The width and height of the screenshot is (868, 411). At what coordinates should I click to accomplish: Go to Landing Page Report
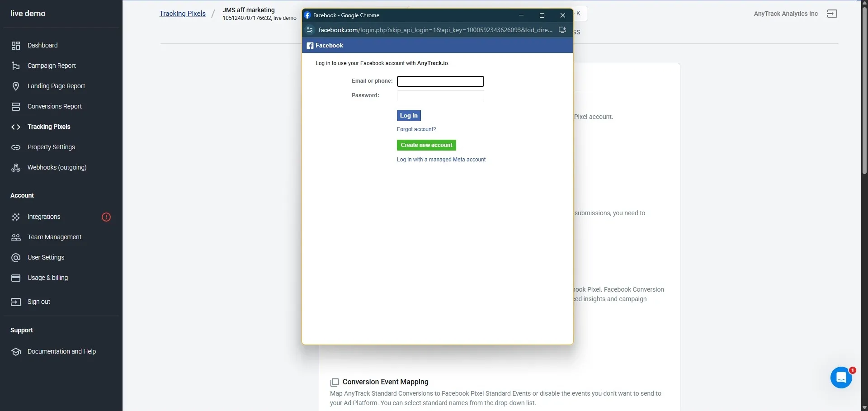coord(56,86)
